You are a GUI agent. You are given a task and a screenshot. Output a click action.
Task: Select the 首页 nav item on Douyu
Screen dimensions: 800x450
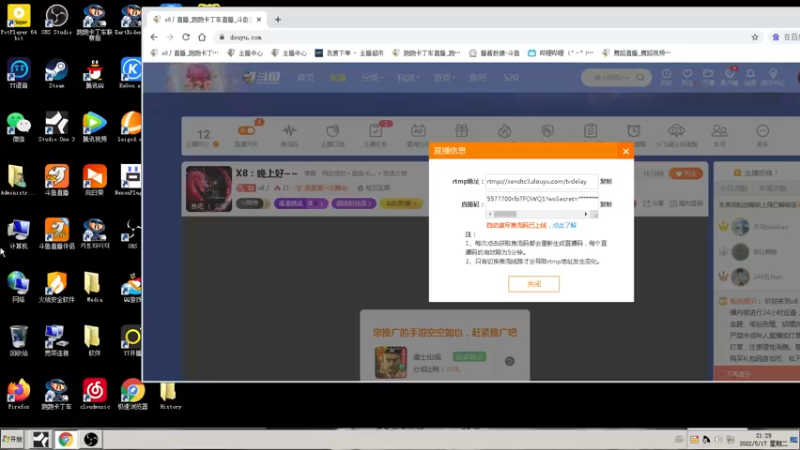point(306,78)
